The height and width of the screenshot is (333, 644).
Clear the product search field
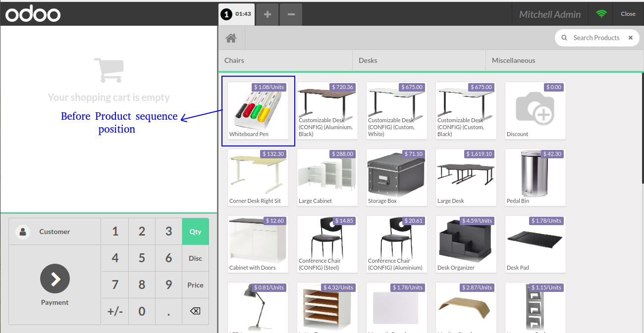[x=630, y=38]
